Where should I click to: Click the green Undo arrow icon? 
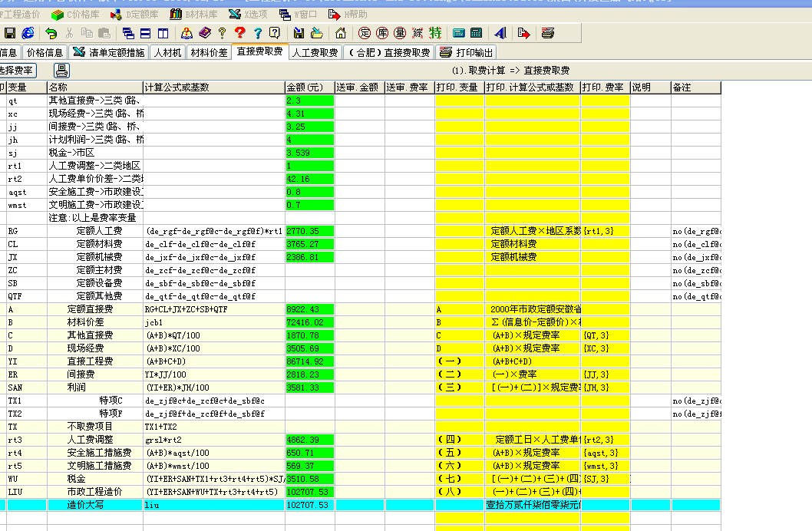51,33
